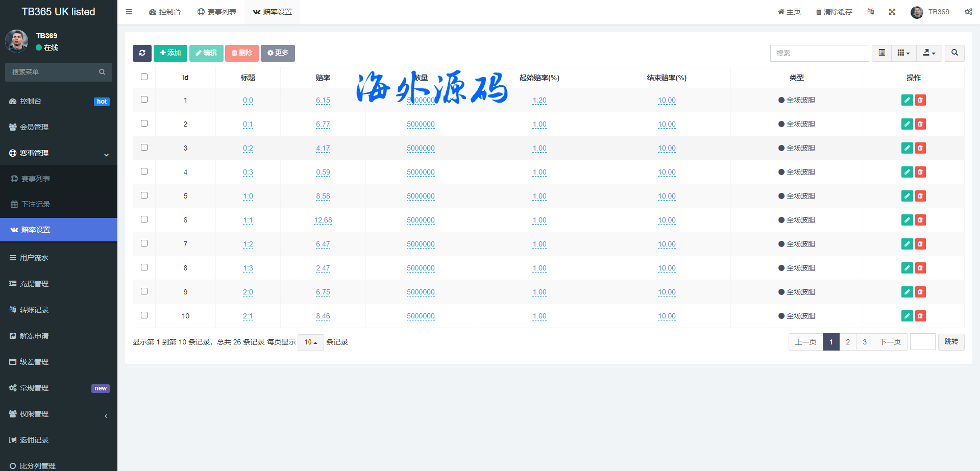Screen dimensions: 980x471
Task: Check the select-all checkbox in table header
Action: [x=144, y=77]
